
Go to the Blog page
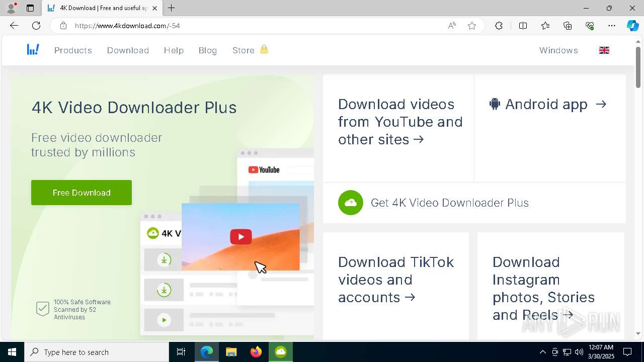[x=208, y=50]
